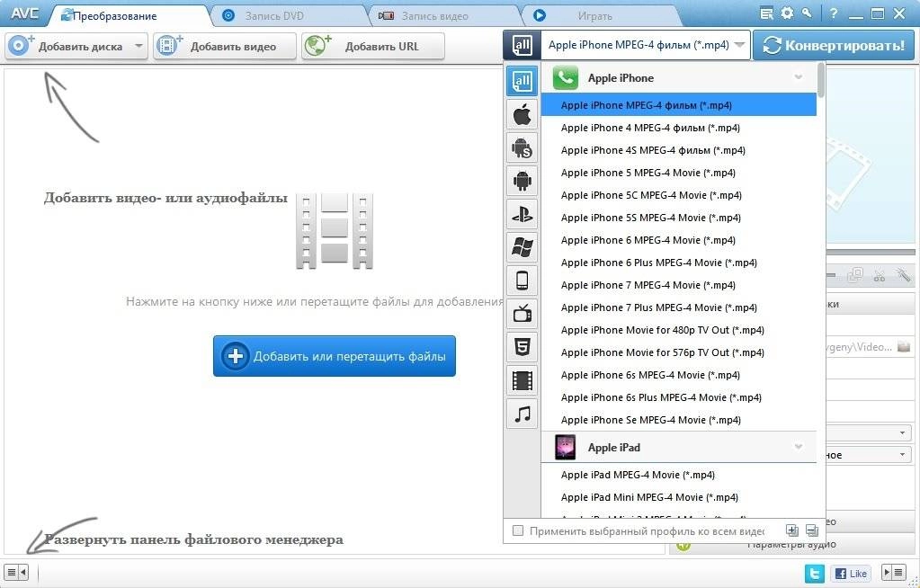Viewport: 920px width, 588px height.
Task: Click the profile list vertical scrollbar
Action: tap(821, 81)
